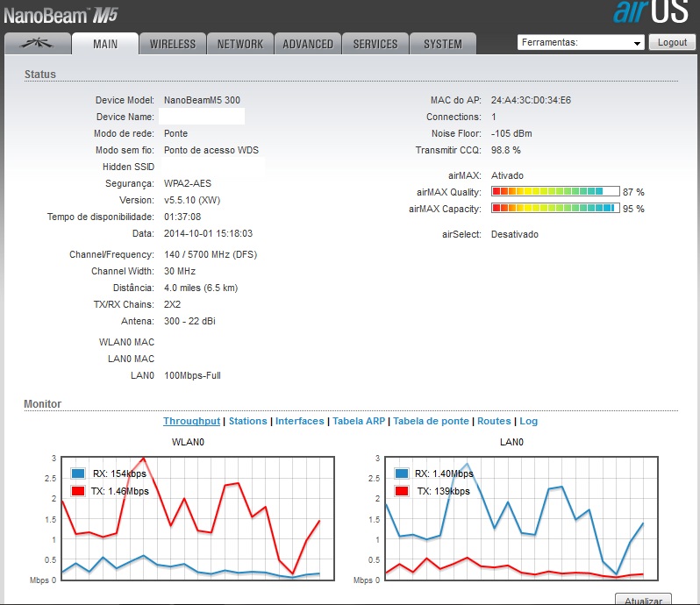Click the MAC address 24:A4:3C:D0:34:E6
Viewport: 700px width, 605px height.
coord(531,100)
